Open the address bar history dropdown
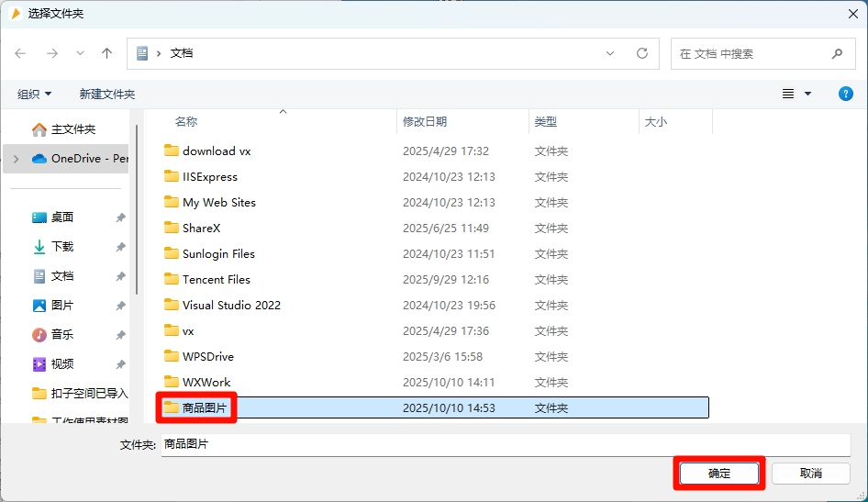868x502 pixels. (611, 54)
